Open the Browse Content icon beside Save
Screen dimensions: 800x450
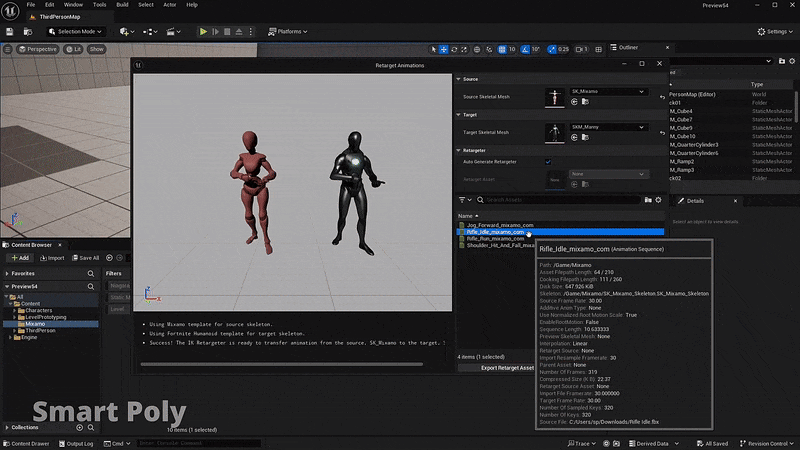click(x=28, y=32)
